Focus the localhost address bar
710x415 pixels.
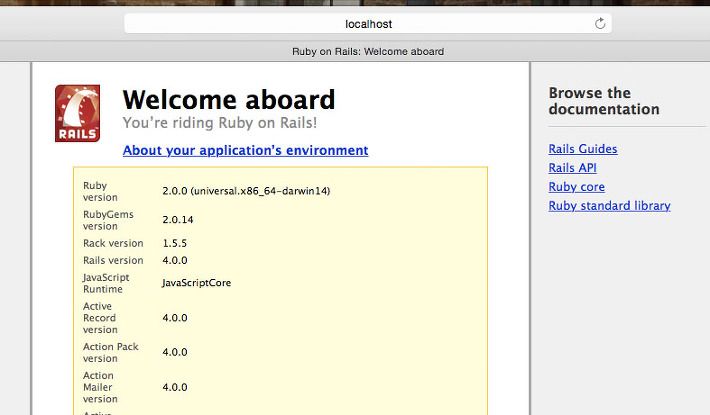coord(368,24)
